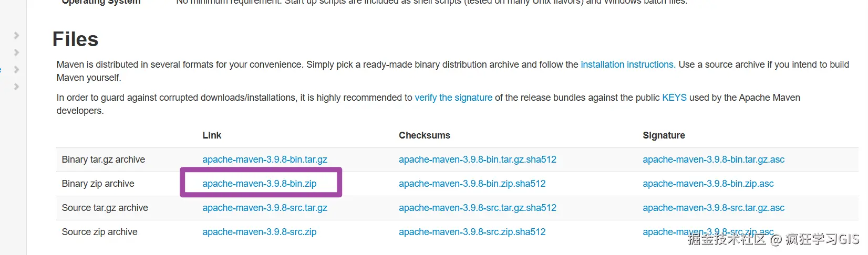
Task: Expand the second sidebar chevron from top
Action: point(16,52)
